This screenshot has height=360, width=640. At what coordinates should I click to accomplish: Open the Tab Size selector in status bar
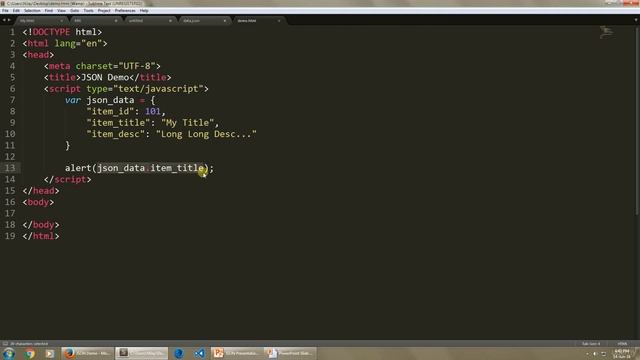591,344
